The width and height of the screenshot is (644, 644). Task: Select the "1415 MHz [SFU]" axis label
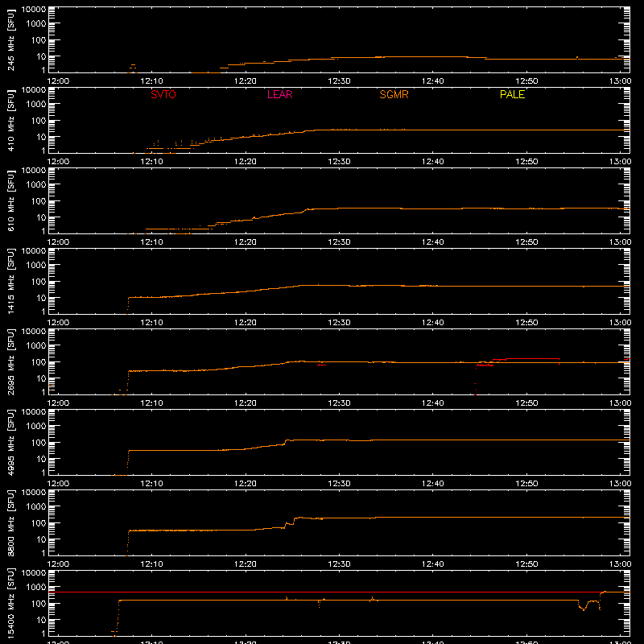point(11,282)
